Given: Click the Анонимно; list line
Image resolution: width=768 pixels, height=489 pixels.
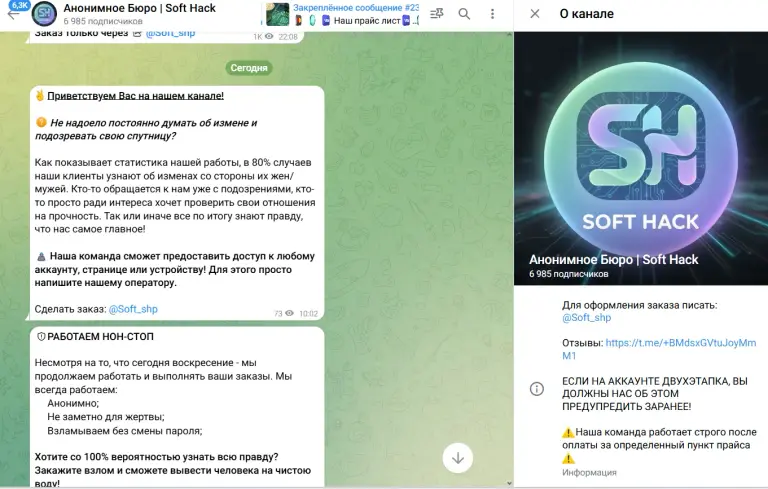Looking at the screenshot, I should [x=73, y=403].
